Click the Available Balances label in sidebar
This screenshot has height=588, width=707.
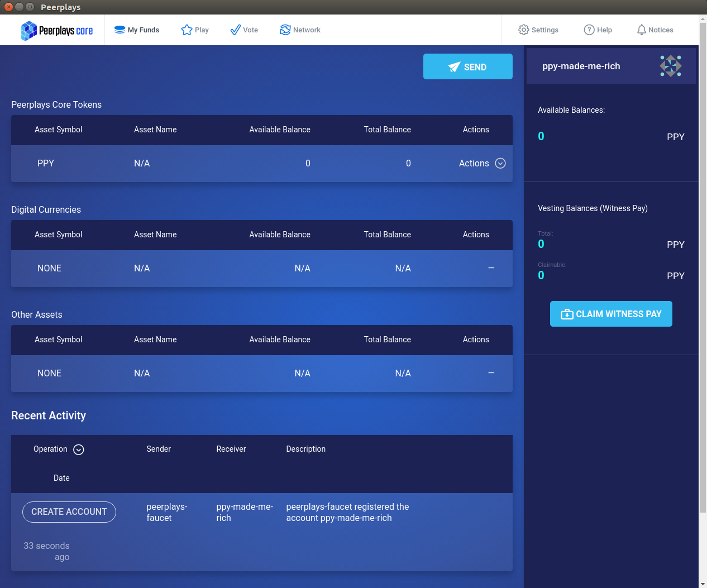(571, 110)
